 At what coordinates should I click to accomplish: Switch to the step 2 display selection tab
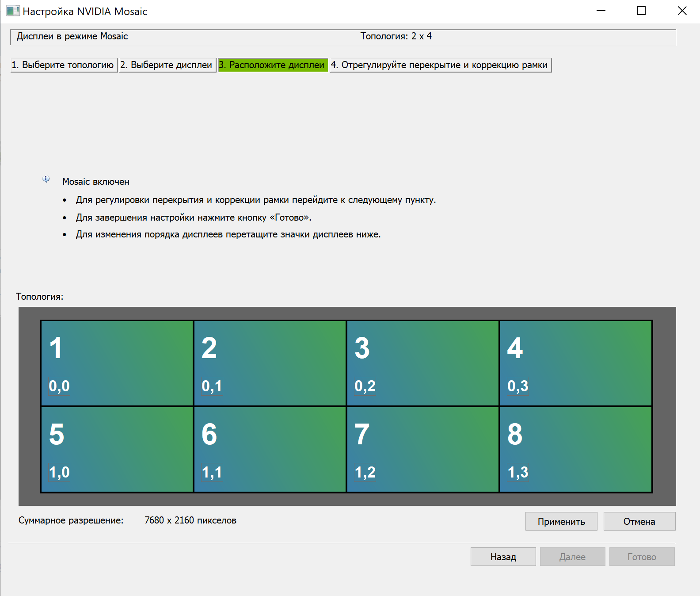(167, 65)
